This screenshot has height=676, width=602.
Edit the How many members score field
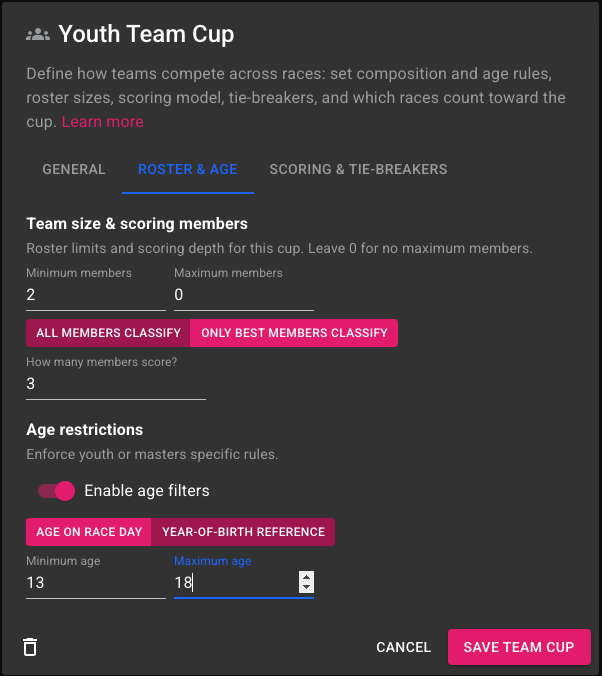click(116, 385)
